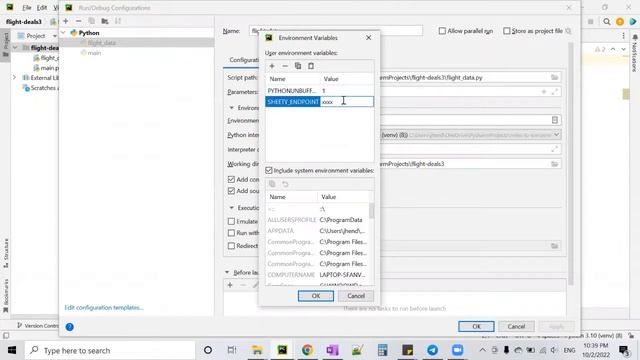Screen dimensions: 640x360
Task: Open Bookmarks tool window tab
Action: click(x=6, y=296)
